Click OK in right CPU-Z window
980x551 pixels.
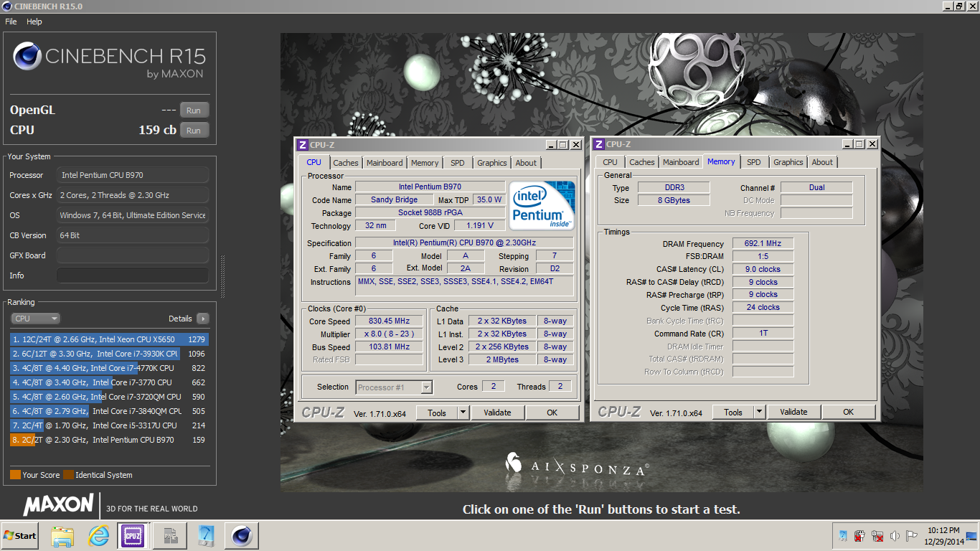coord(848,412)
